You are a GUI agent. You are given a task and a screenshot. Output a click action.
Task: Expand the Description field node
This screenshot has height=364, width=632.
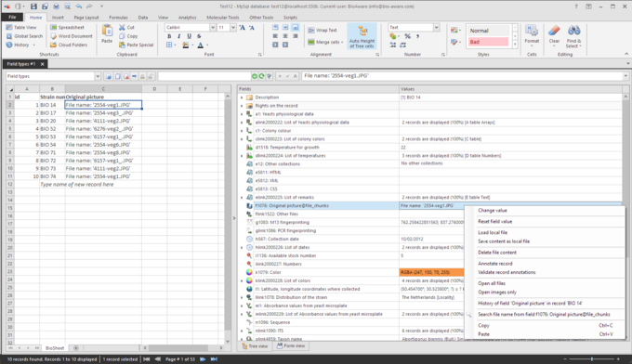(x=242, y=97)
